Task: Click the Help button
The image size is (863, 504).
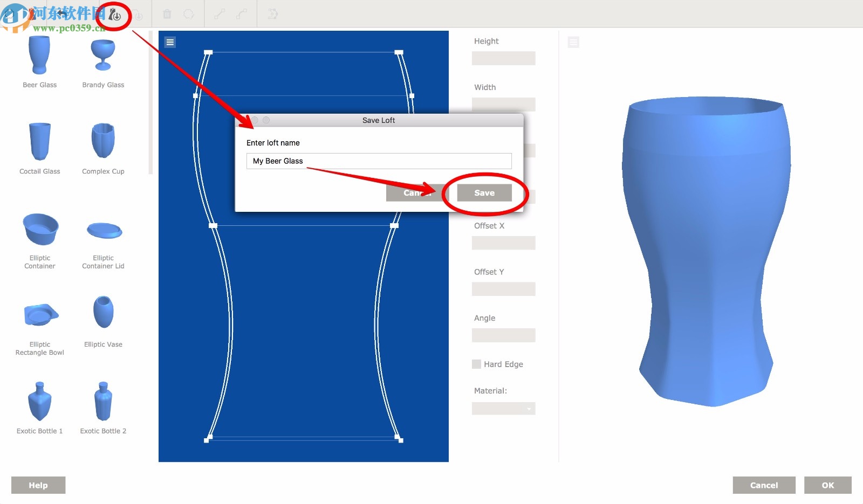Action: [x=38, y=485]
